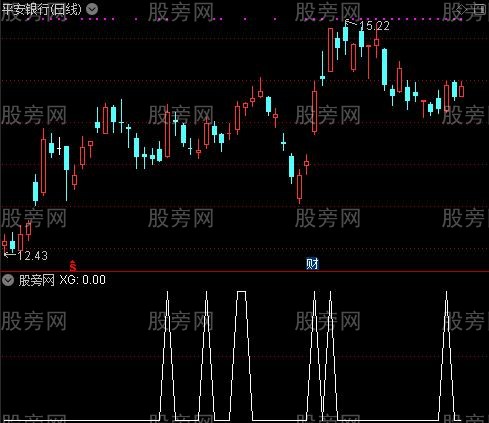Select the last red candlestick on right

coord(461,91)
